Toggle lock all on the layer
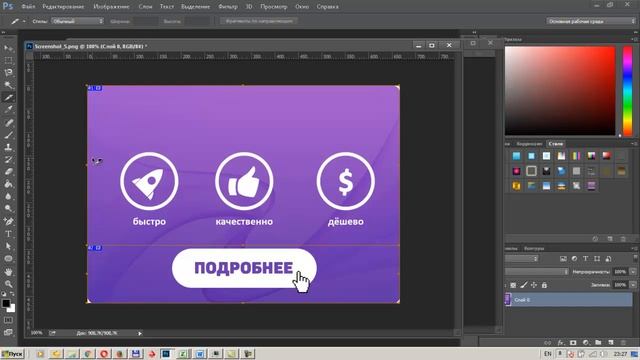The image size is (640, 360). (x=544, y=285)
